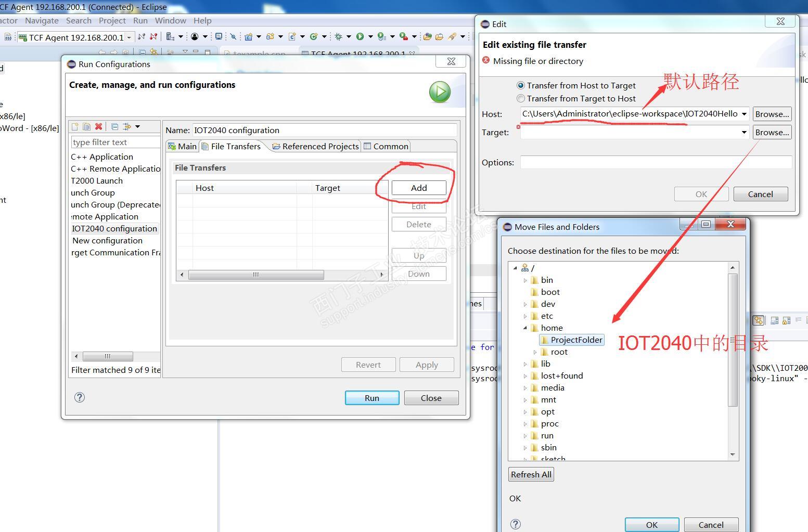Click the Filter launch configurations icon

[x=126, y=126]
